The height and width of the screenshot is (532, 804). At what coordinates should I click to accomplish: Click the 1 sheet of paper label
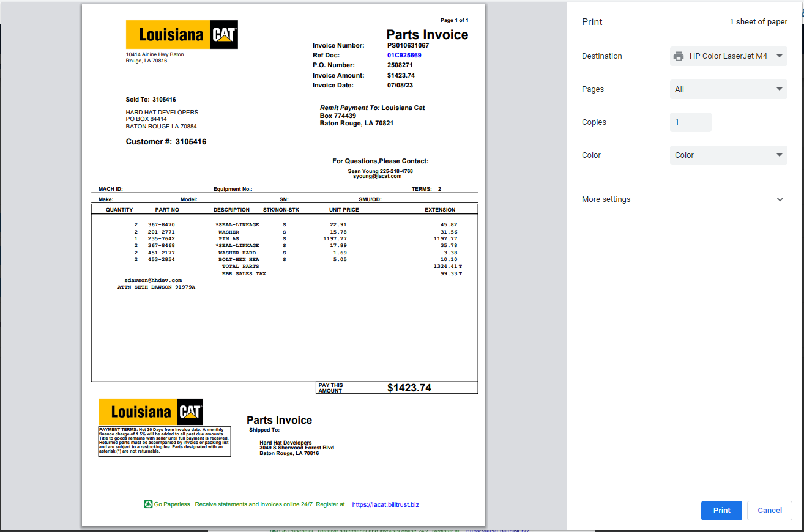point(759,22)
